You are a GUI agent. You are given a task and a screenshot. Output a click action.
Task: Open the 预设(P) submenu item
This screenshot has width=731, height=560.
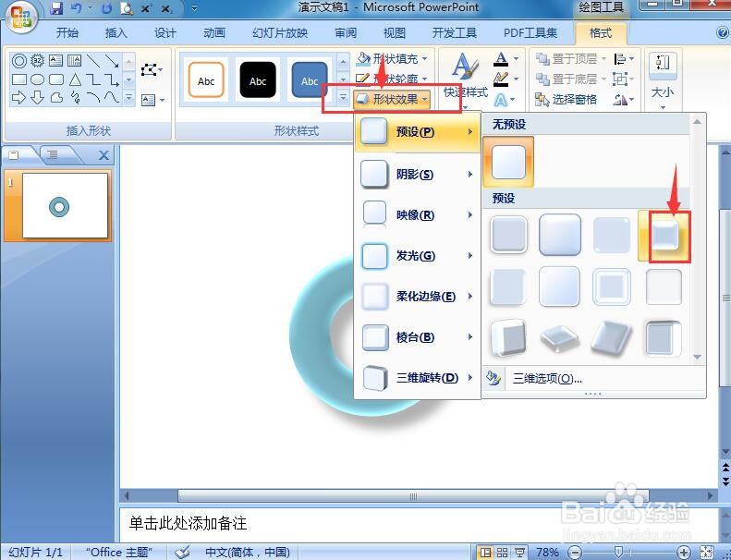coord(417,132)
